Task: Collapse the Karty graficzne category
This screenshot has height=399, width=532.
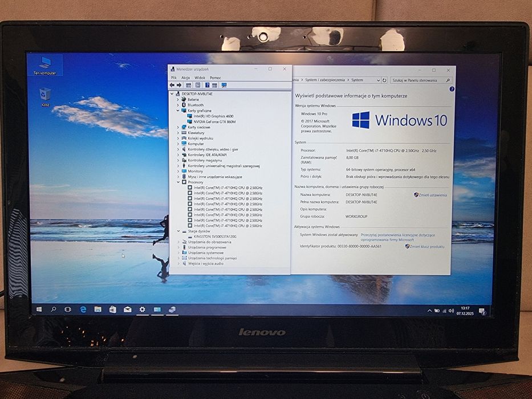Action: (178, 111)
